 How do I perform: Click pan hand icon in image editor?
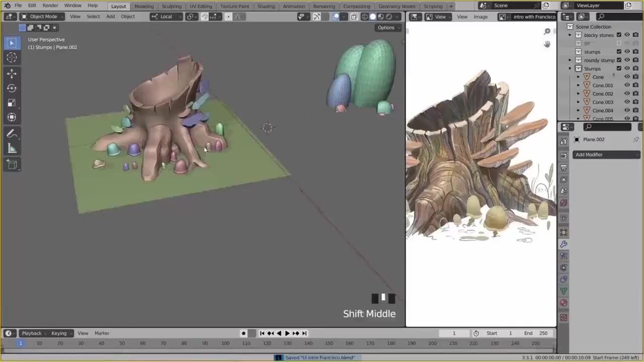coord(547,44)
